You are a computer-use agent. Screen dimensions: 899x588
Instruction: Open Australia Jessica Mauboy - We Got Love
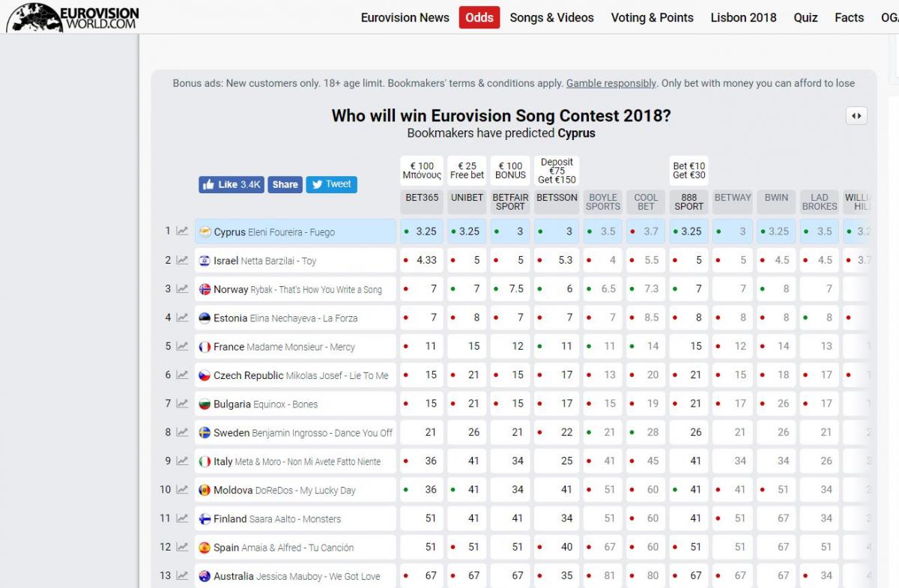295,576
